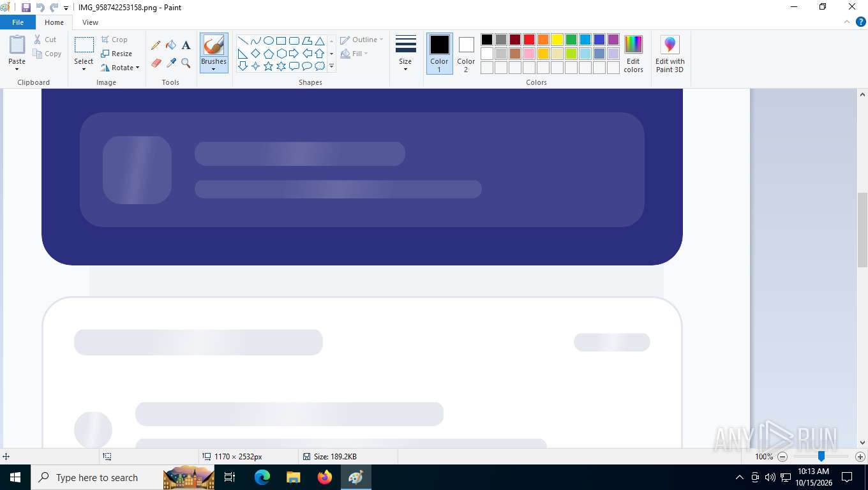Choose the Diamond shape
Image resolution: width=868 pixels, height=490 pixels.
tap(256, 54)
